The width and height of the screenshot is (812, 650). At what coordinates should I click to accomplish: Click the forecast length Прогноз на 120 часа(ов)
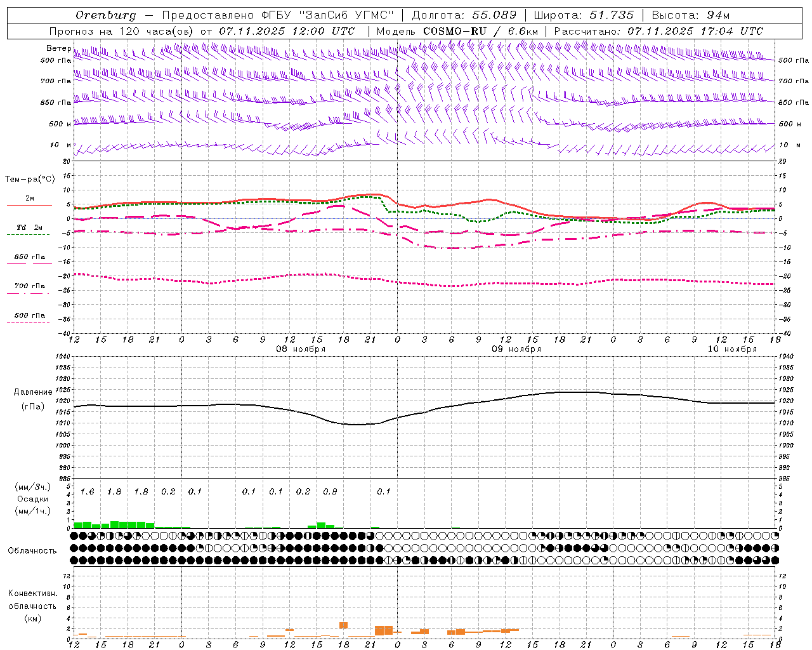coord(122,31)
